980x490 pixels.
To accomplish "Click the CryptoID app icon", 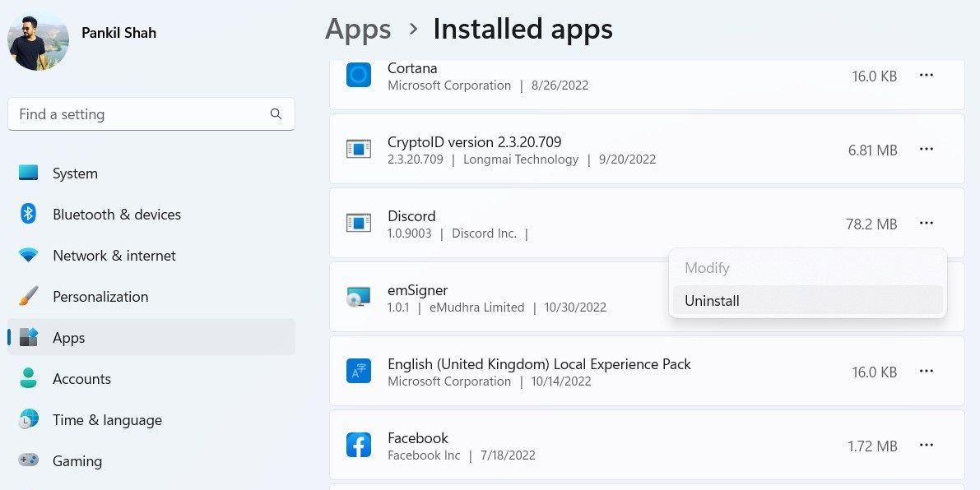I will pos(359,149).
